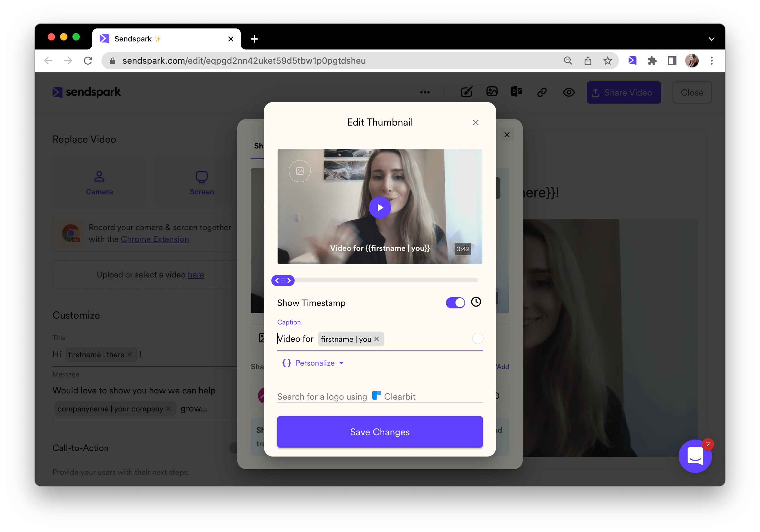Click the share page icon in the address bar

[588, 61]
